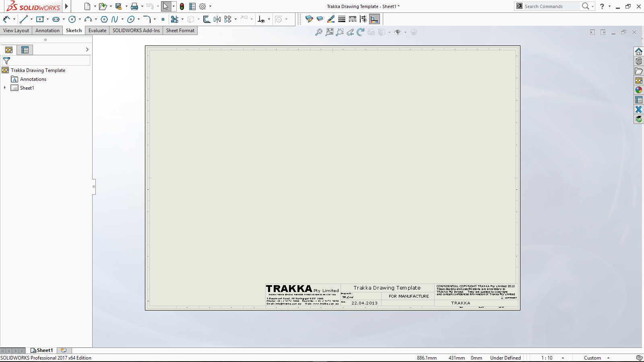Viewport: 644px width, 362px height.
Task: Select the Ellipse sketch tool
Action: (x=131, y=19)
